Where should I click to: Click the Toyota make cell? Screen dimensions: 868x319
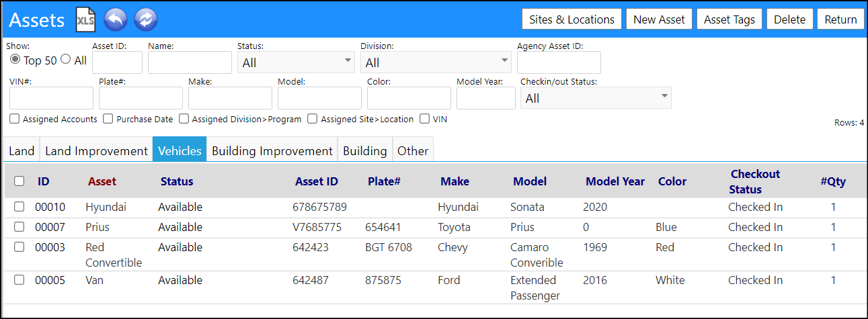(455, 227)
